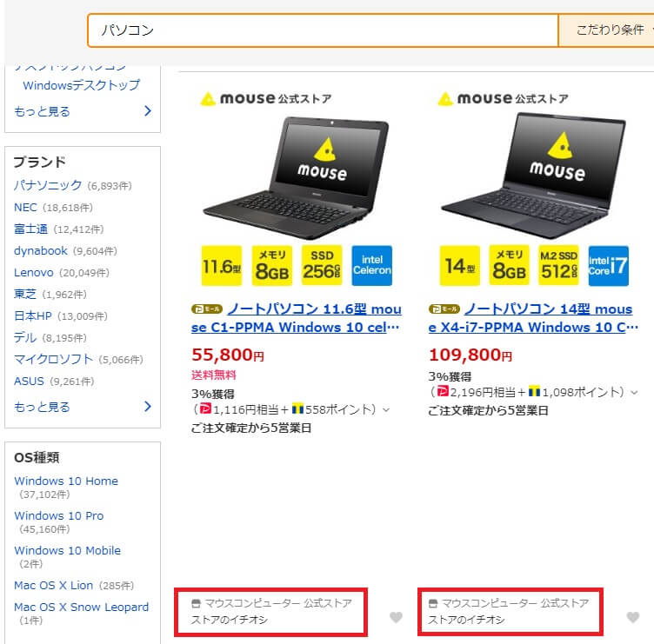The width and height of the screenshot is (654, 644).
Task: Favorite the 14型 laptop with heart icon
Action: pos(633,617)
